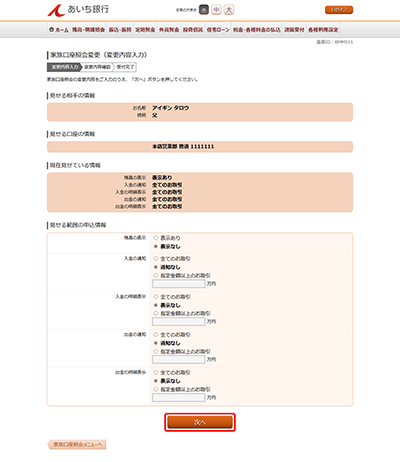Open 各種利用設定 menu
The image size is (400, 462).
(323, 30)
